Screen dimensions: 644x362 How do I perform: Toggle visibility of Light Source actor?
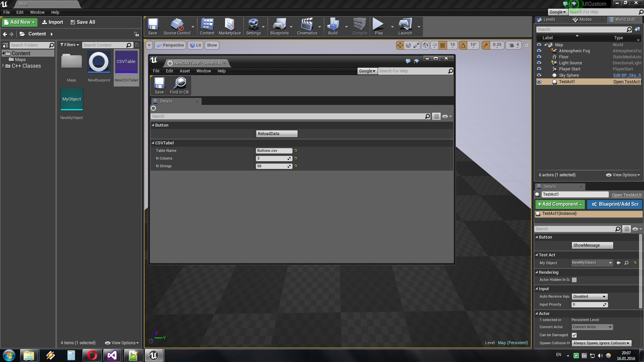point(539,63)
